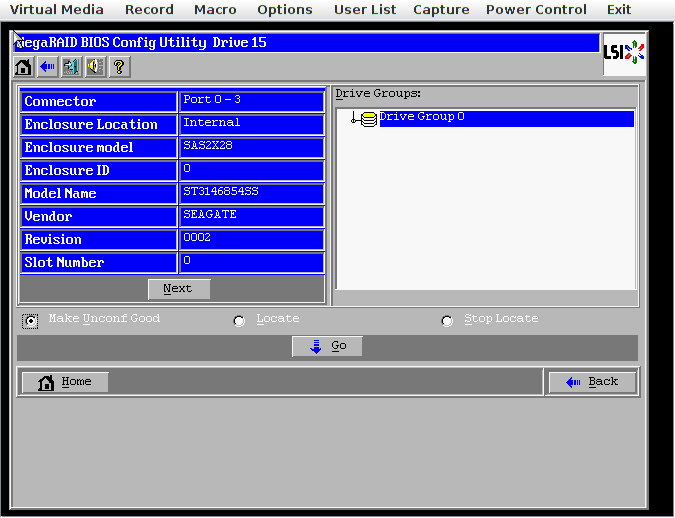The height and width of the screenshot is (518, 675).
Task: Click the Exit menu item
Action: point(619,9)
